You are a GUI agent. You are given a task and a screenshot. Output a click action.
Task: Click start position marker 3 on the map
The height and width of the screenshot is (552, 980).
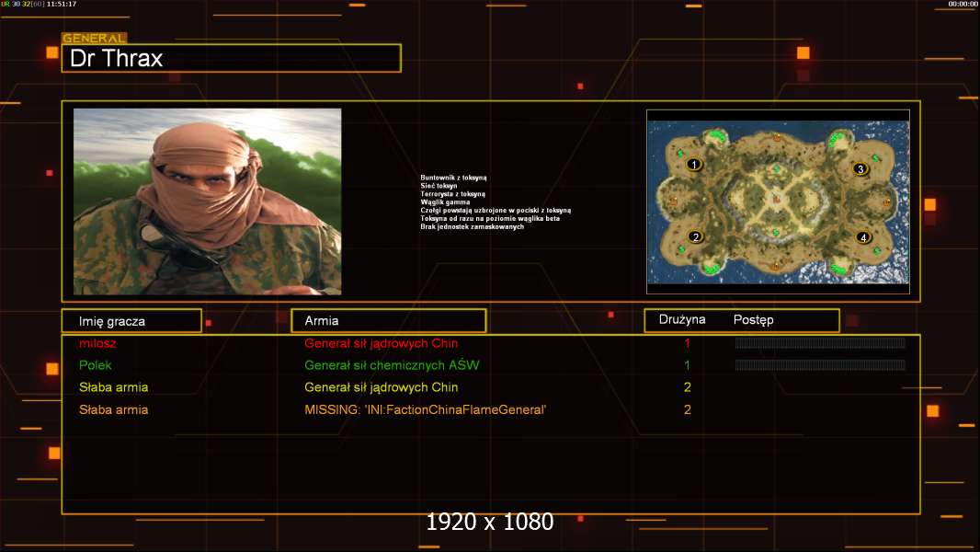click(860, 168)
